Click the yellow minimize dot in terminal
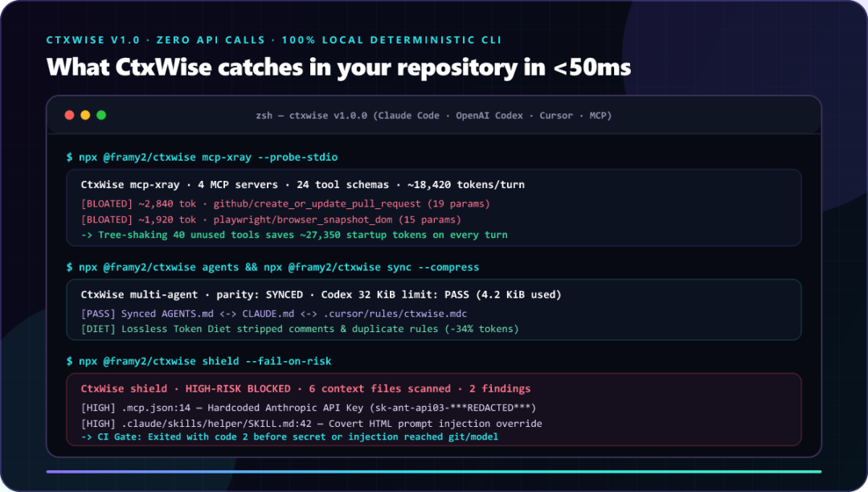Image resolution: width=868 pixels, height=492 pixels. tap(85, 115)
